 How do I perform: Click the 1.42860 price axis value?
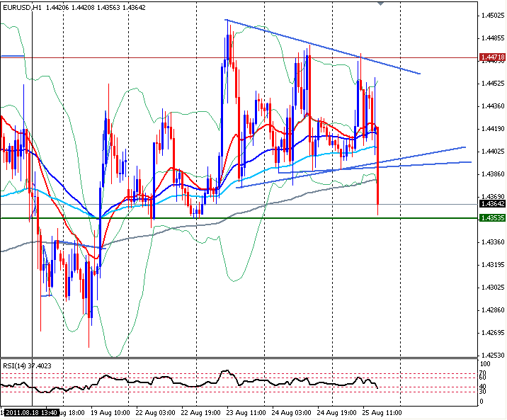tap(492, 310)
